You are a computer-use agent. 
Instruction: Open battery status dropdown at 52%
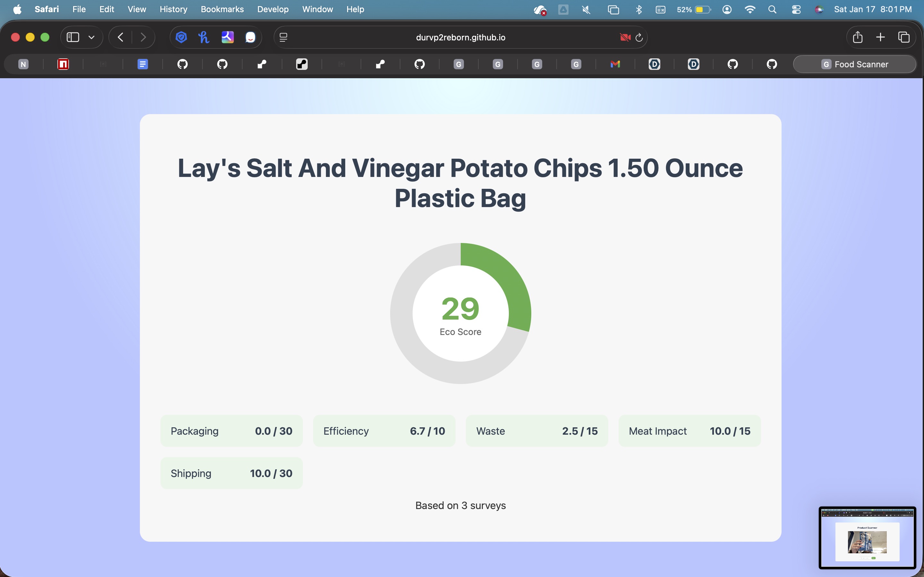coord(693,9)
